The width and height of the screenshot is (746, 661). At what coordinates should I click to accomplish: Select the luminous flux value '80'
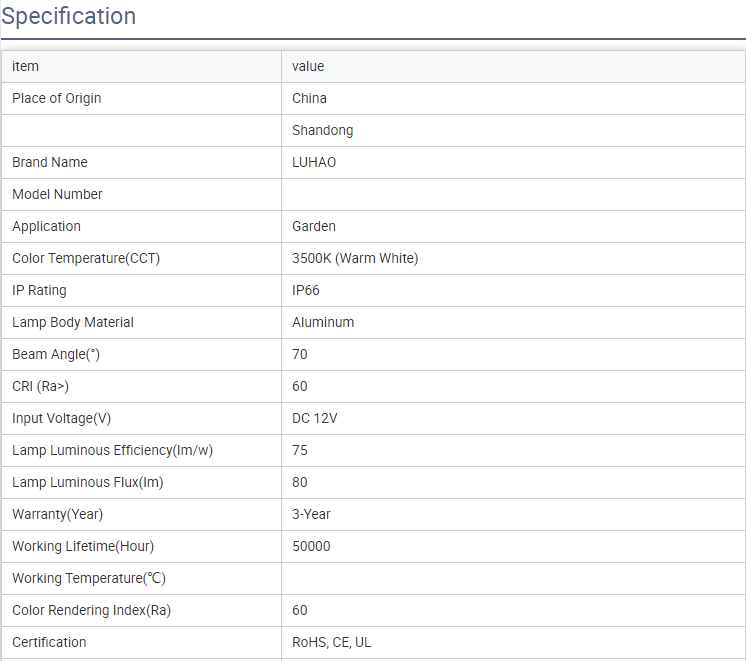pos(300,483)
